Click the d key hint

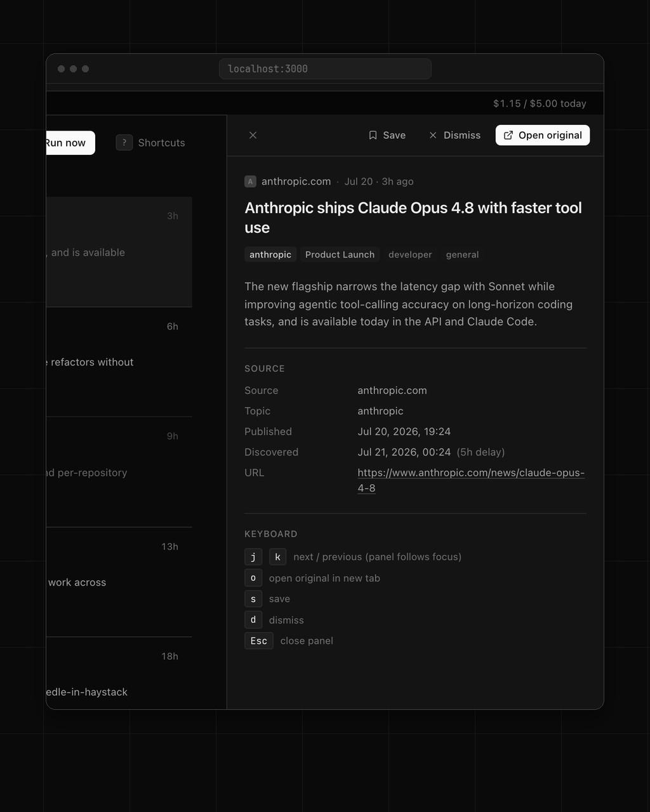(x=253, y=620)
